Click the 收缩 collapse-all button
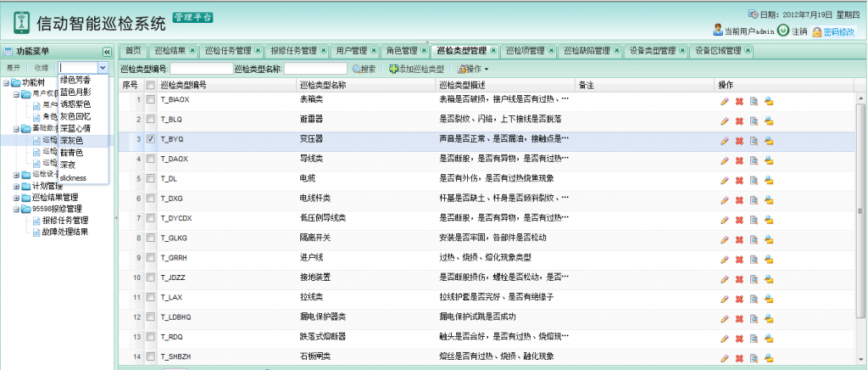Screen dimensions: 868x370 41,68
